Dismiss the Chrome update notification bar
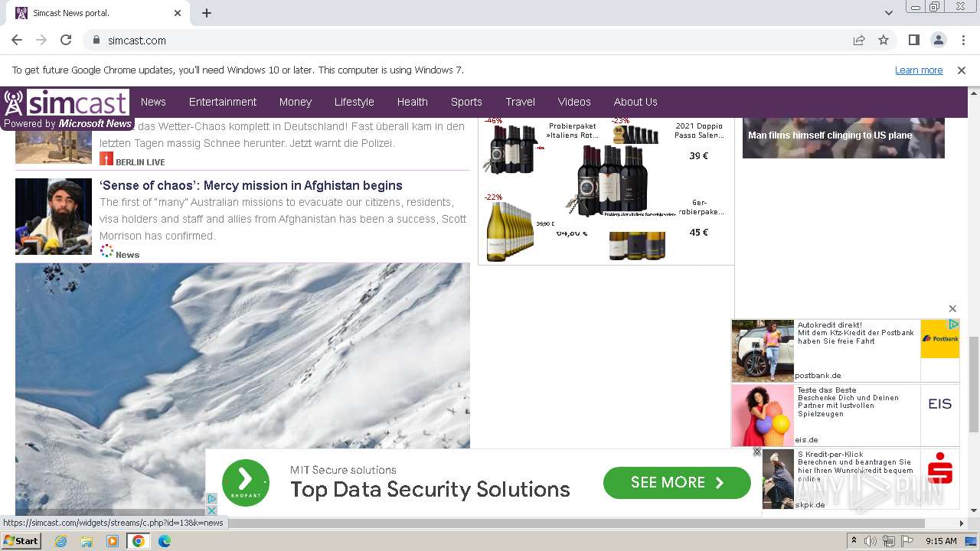980x551 pixels. click(x=962, y=70)
